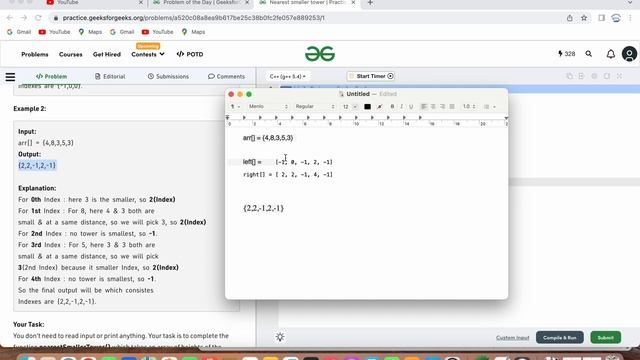Viewport: 640px width, 360px height.
Task: Bookmark this page with the star icon
Action: (584, 18)
